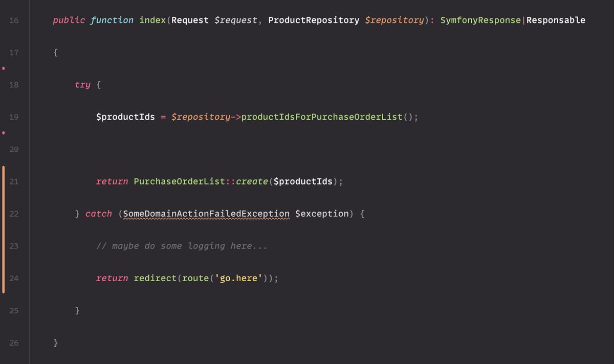Click line number 16 in the gutter
This screenshot has height=364, width=614.
(14, 20)
